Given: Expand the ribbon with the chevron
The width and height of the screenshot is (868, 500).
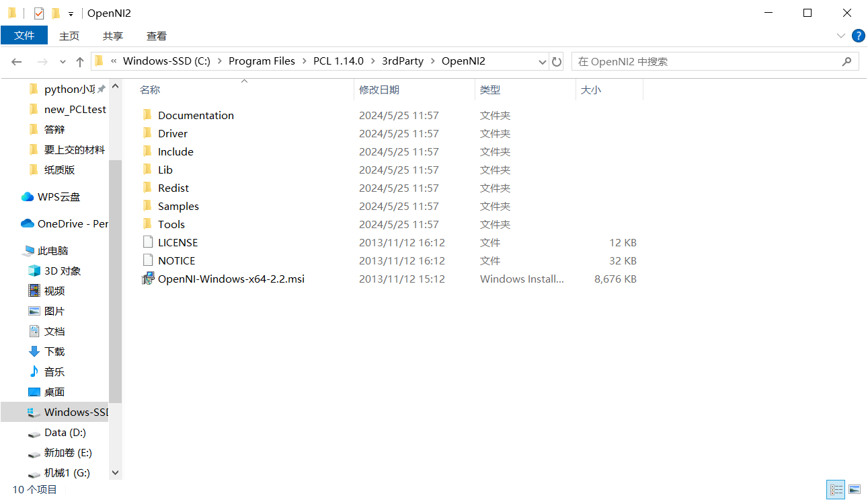Looking at the screenshot, I should pyautogui.click(x=840, y=36).
